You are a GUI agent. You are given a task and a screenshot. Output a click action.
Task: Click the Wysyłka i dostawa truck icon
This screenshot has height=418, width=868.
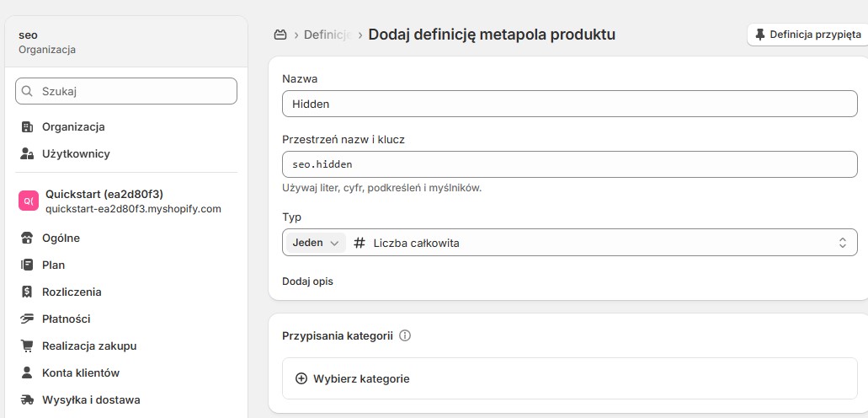pyautogui.click(x=27, y=399)
